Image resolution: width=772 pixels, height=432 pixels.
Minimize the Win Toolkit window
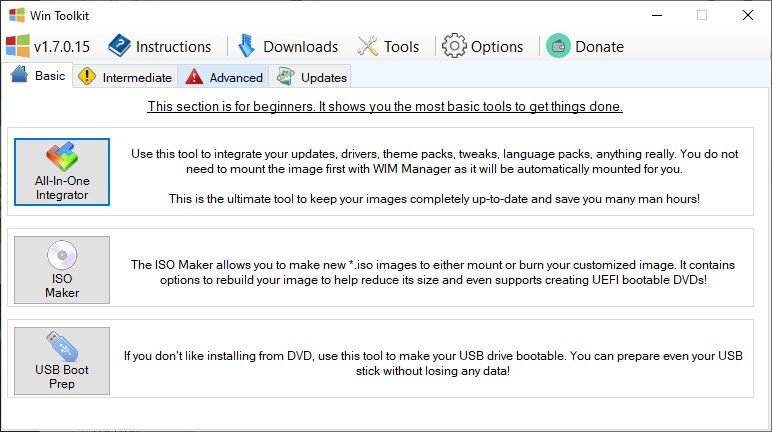point(657,15)
